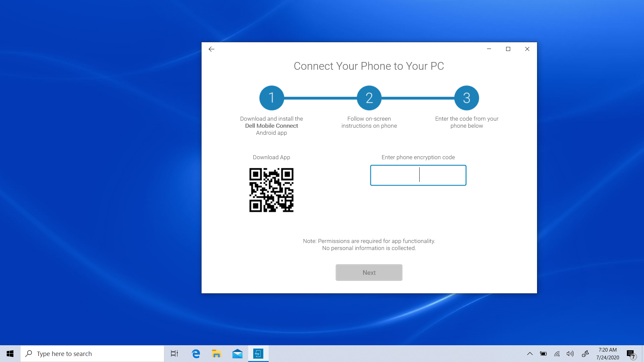Click "Enter phone encryption code" label
This screenshot has height=362, width=644.
point(418,157)
